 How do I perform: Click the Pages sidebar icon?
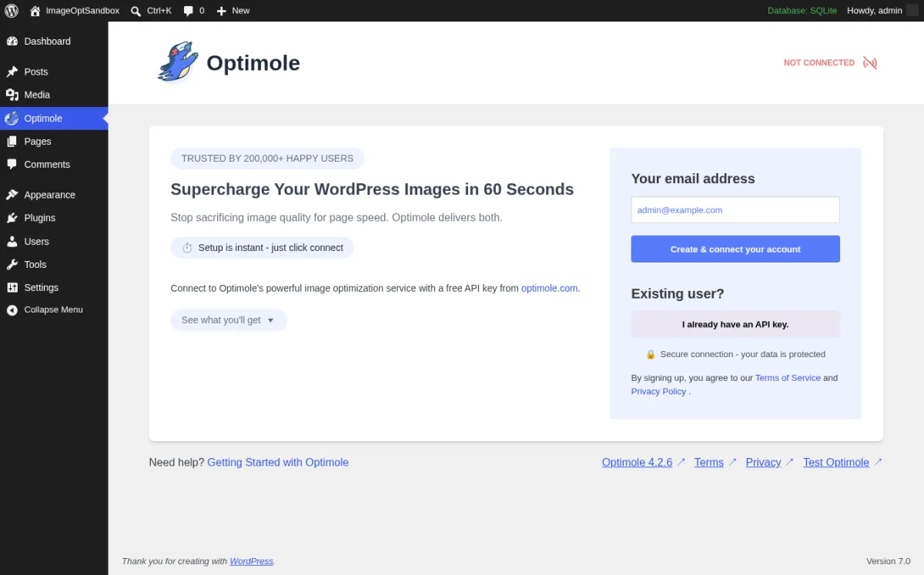[x=12, y=142]
